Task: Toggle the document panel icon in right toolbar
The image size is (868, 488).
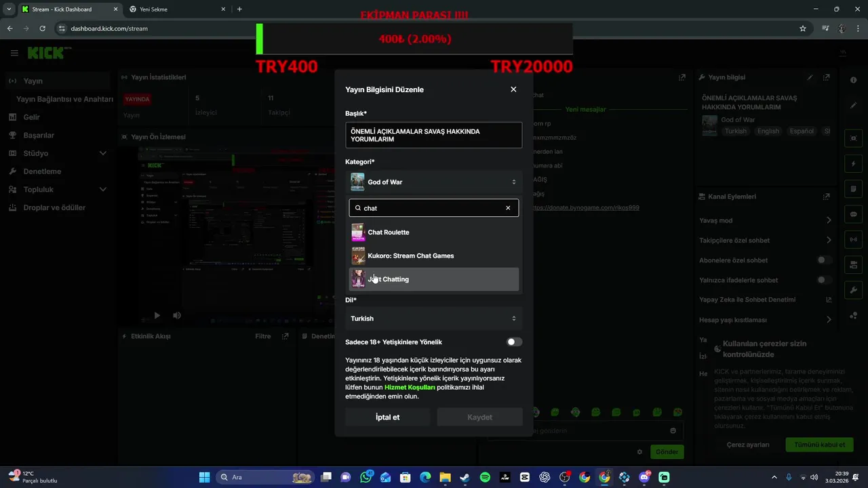Action: (853, 189)
